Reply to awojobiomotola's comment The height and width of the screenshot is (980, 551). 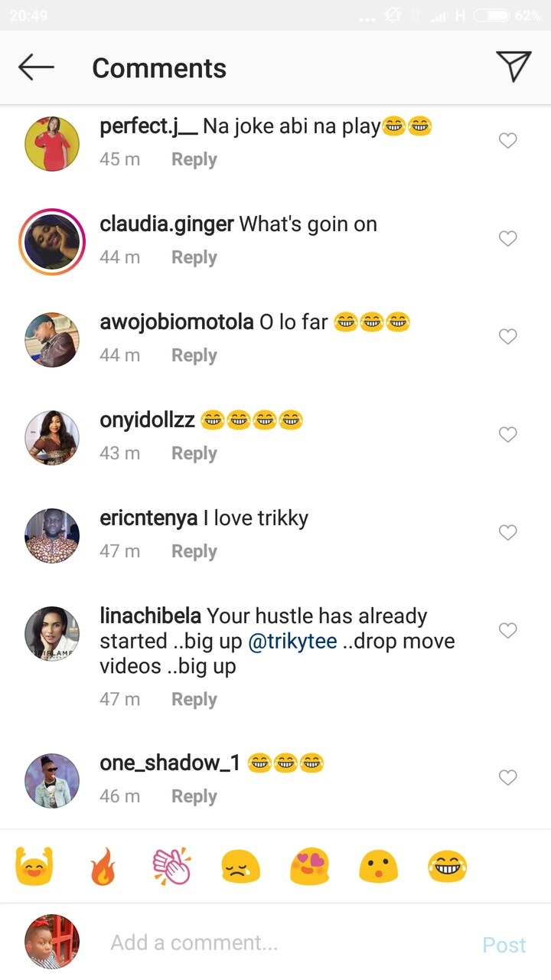click(x=194, y=355)
